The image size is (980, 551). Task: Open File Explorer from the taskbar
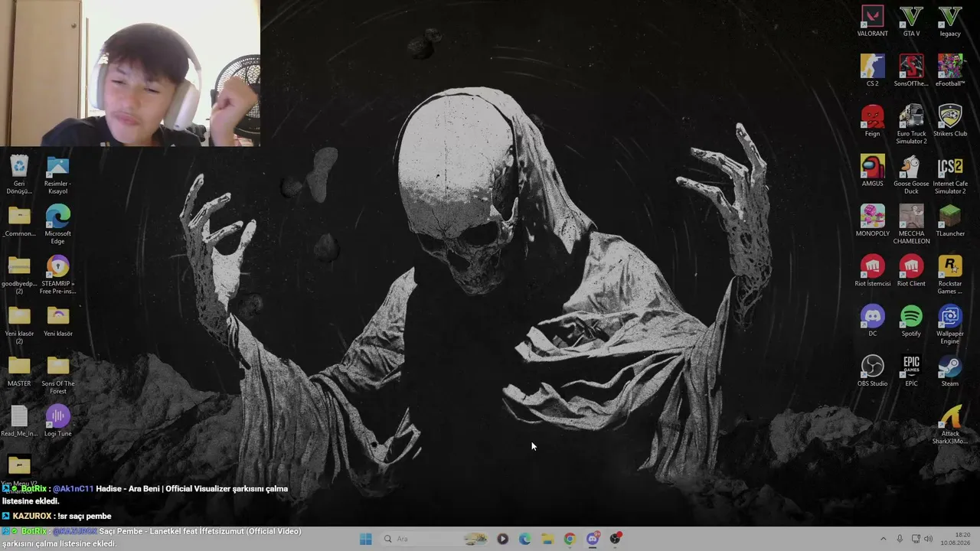point(547,539)
